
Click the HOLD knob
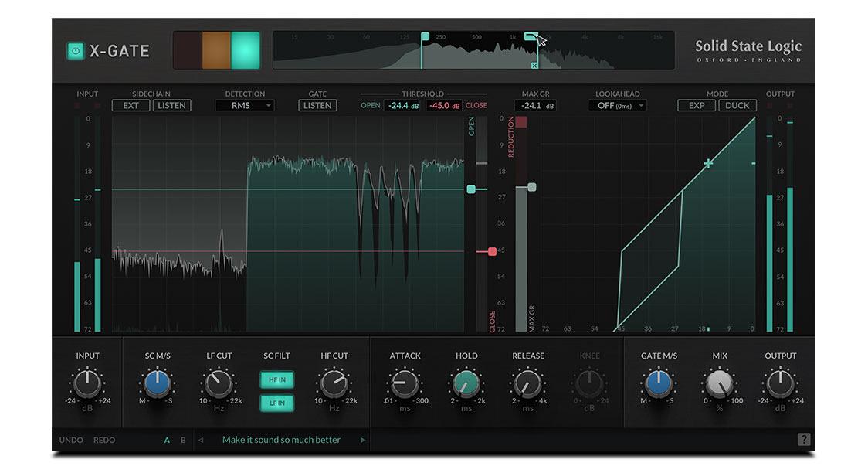tap(466, 383)
